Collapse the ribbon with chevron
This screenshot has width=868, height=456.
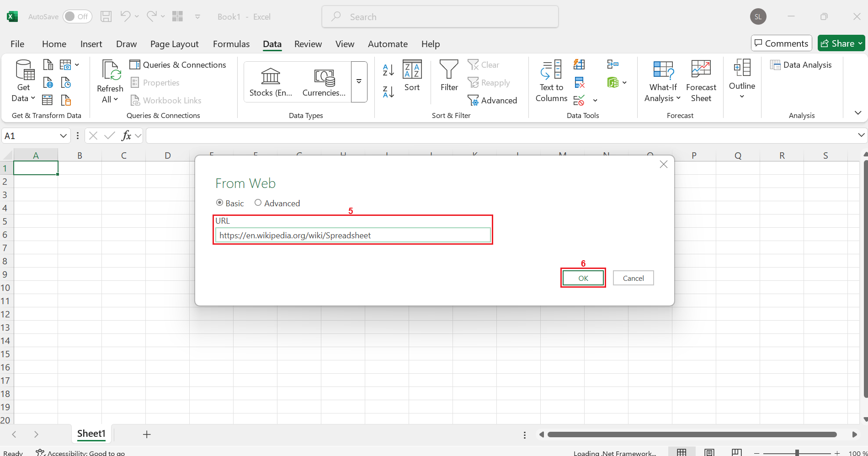coord(858,113)
